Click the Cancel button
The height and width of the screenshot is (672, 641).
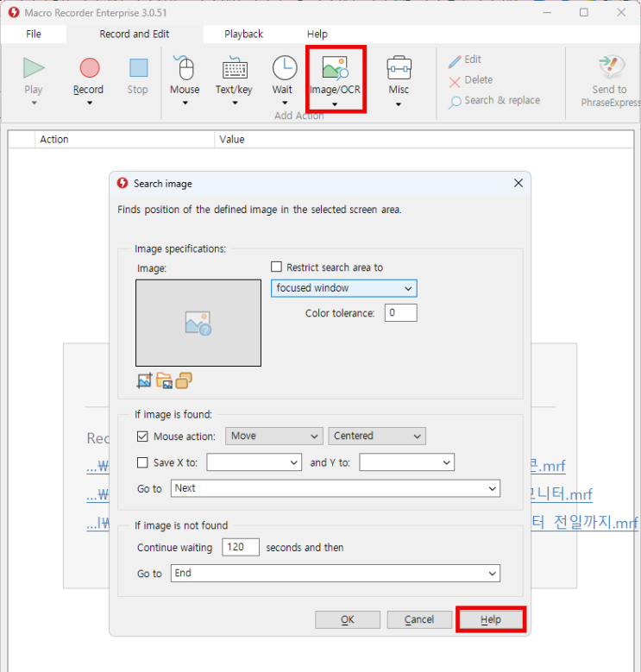coord(419,619)
